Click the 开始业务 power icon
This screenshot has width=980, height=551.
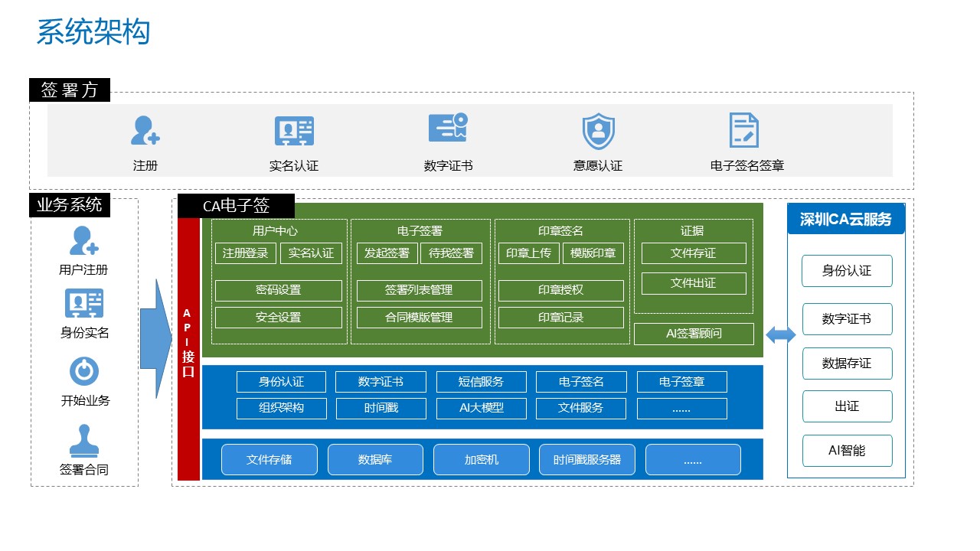[84, 371]
